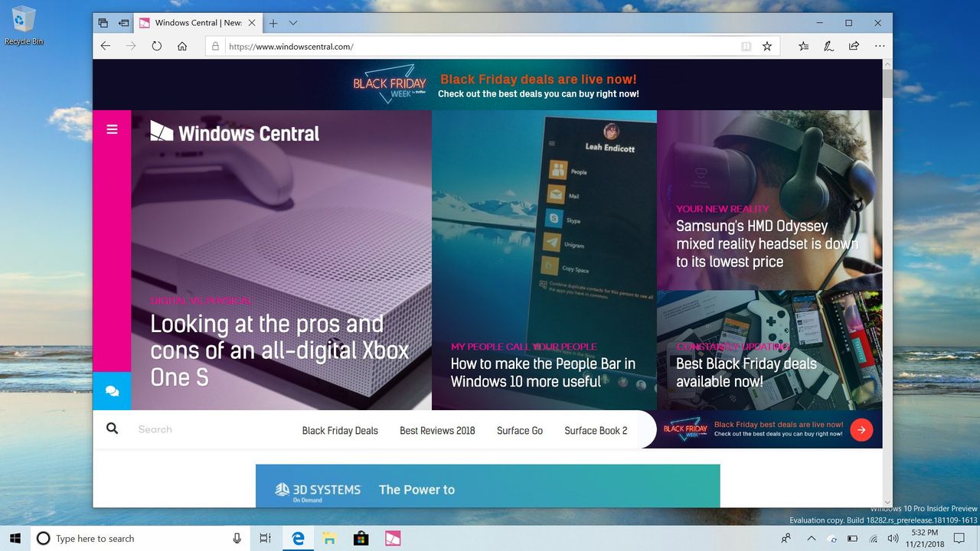Image resolution: width=980 pixels, height=551 pixels.
Task: Add this page to favorites with star
Action: coord(767,47)
